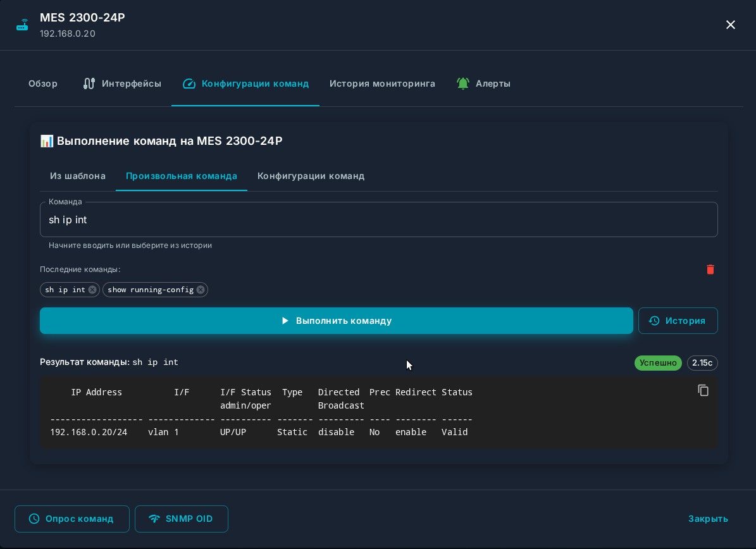
Task: Click the 2.15с duration badge
Action: 702,363
